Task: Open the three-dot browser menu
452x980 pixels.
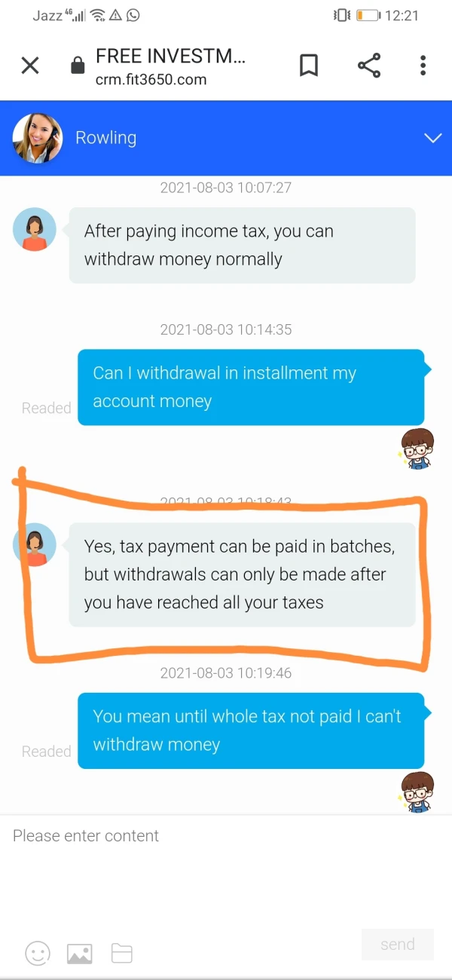Action: (x=423, y=66)
